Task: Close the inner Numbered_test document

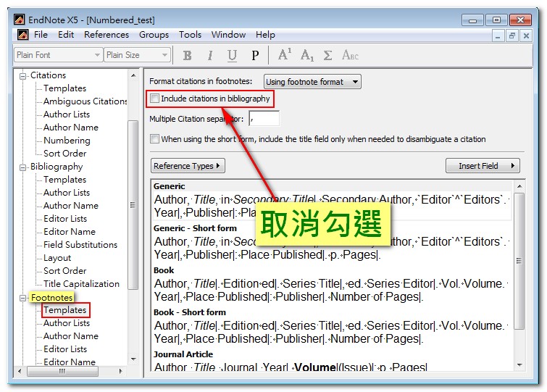Action: tap(526, 36)
